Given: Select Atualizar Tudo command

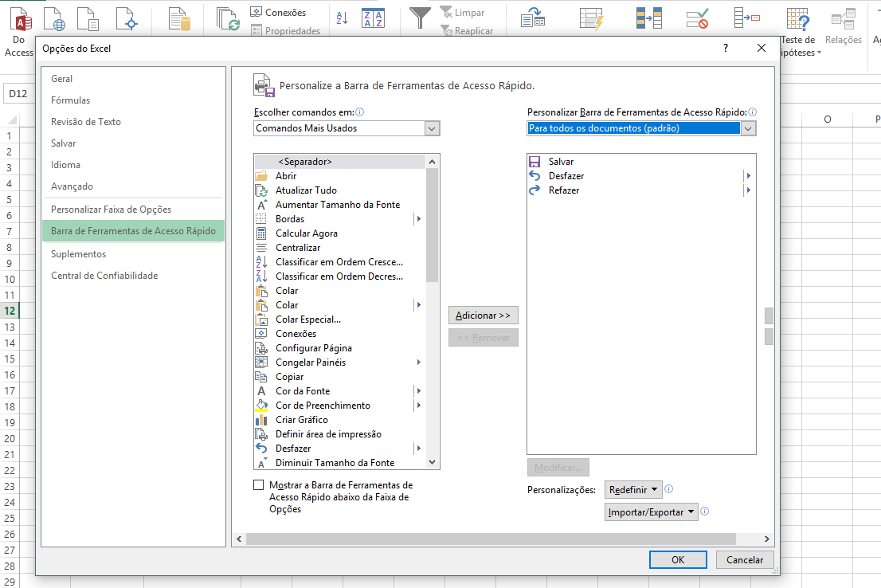Looking at the screenshot, I should pos(339,190).
